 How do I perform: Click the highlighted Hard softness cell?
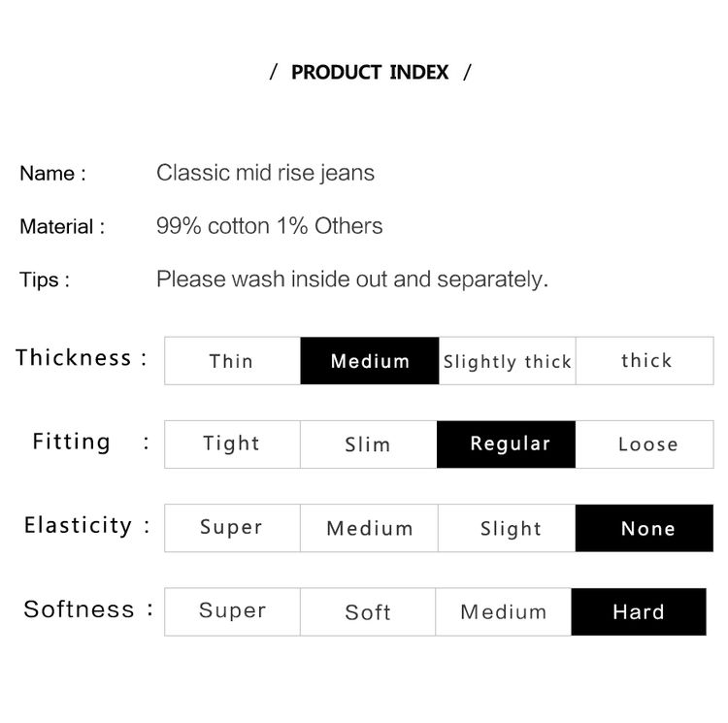pos(639,611)
